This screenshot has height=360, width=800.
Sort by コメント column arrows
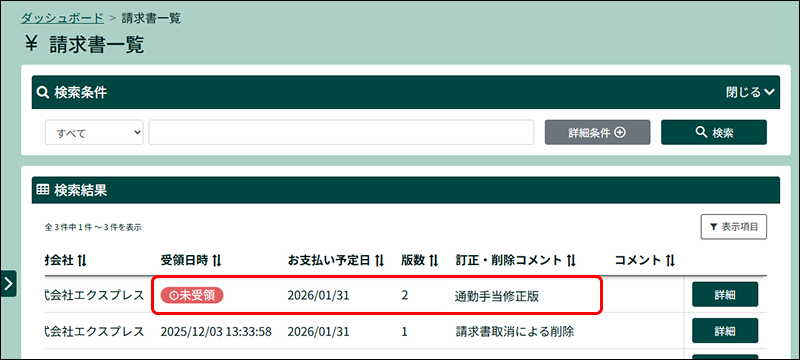pos(670,261)
